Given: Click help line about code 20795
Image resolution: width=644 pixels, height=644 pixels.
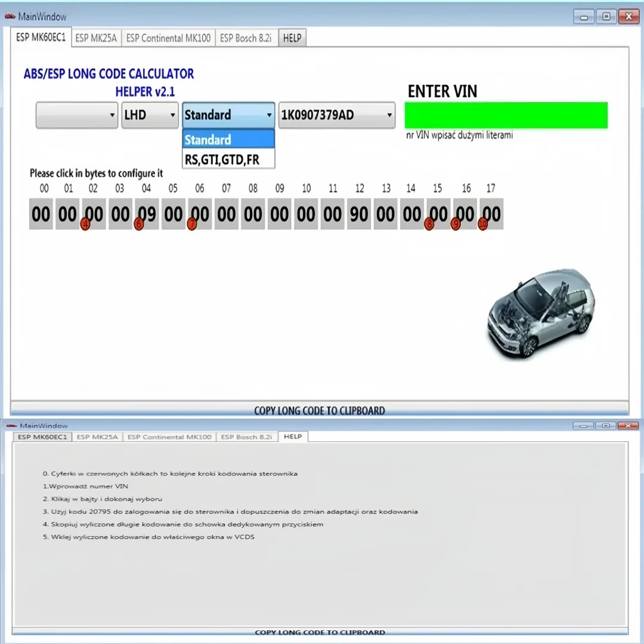Looking at the screenshot, I should pyautogui.click(x=230, y=512).
